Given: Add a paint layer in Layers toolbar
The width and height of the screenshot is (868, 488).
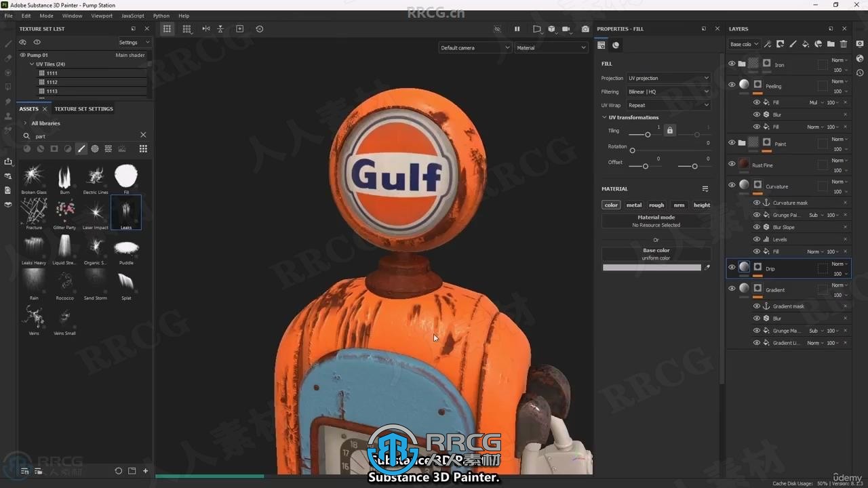Looking at the screenshot, I should (x=793, y=44).
